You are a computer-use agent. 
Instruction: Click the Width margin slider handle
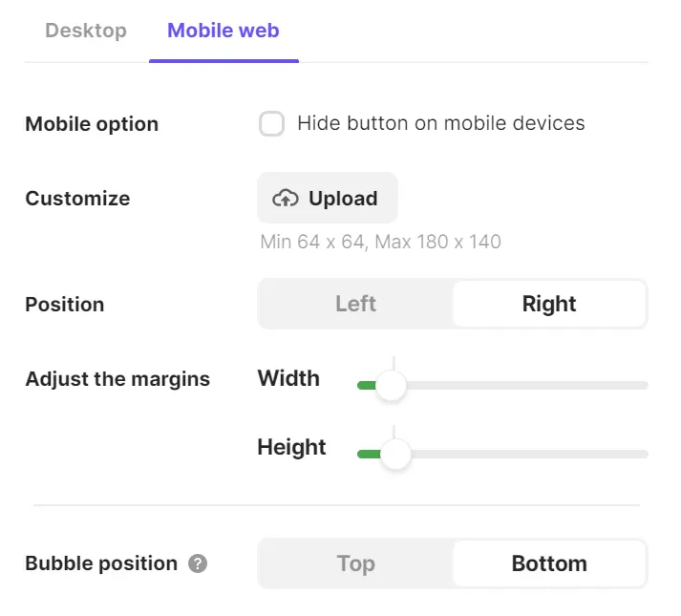(x=391, y=386)
